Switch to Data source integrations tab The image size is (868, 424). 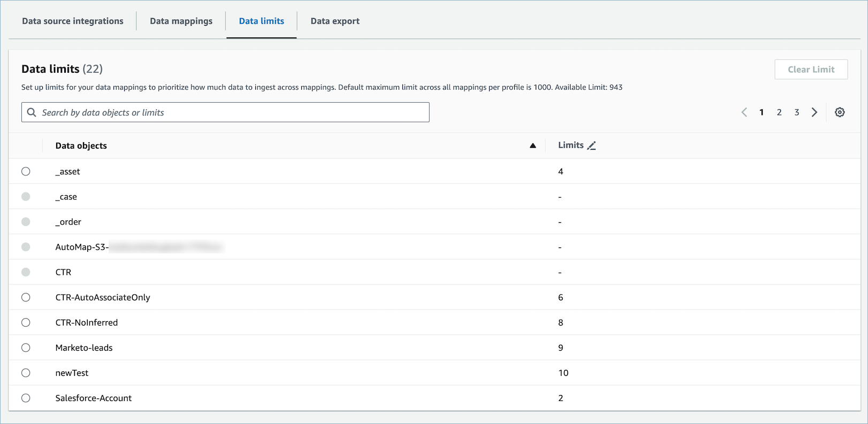click(x=73, y=21)
